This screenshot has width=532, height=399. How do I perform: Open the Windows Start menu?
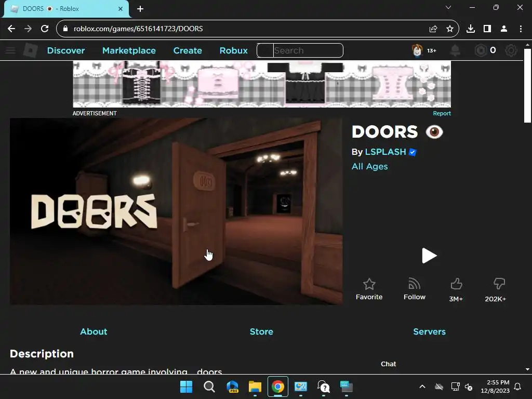[x=186, y=387]
